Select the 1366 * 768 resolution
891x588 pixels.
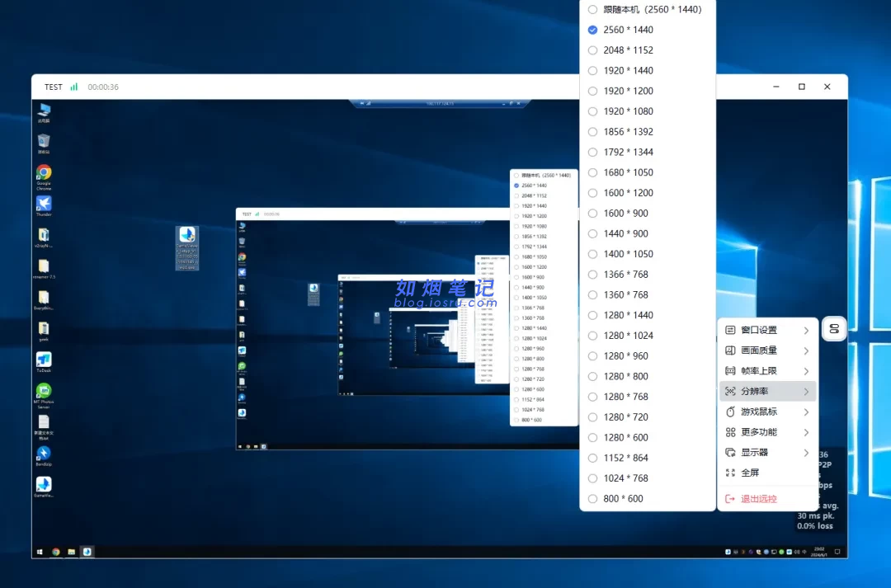click(648, 275)
